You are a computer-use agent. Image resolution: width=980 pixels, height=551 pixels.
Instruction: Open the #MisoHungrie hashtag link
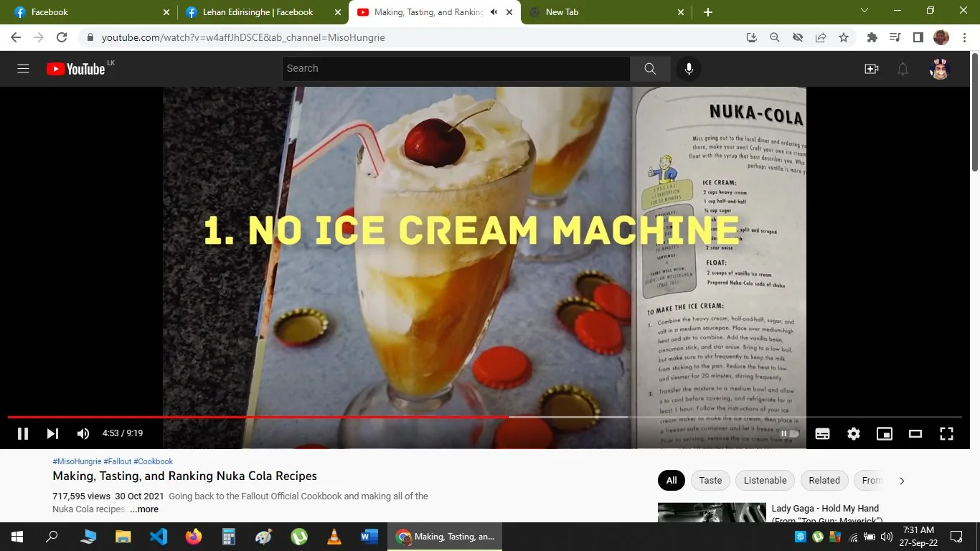click(x=77, y=461)
